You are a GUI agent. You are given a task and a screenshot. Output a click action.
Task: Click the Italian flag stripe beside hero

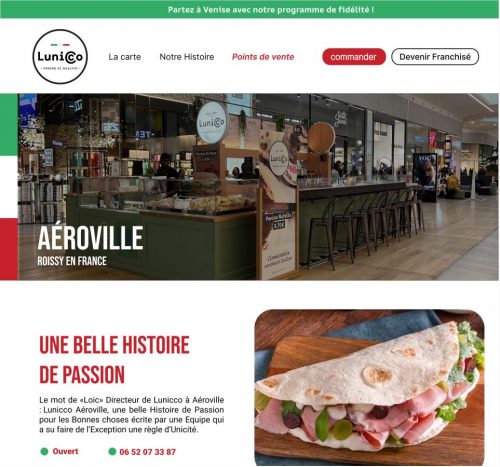point(9,187)
